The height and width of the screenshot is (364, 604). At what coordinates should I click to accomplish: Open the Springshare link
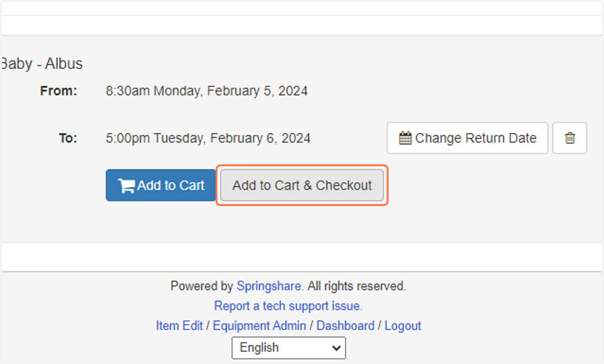coord(270,286)
